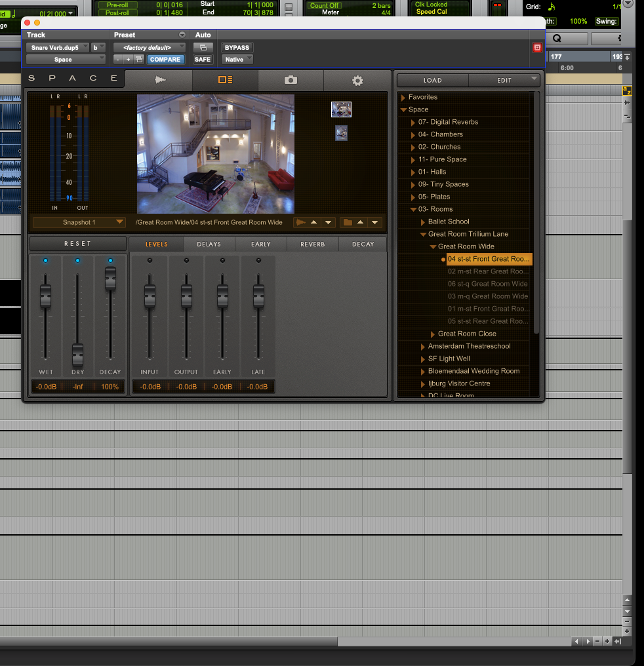Toggle the DECAY fader LED
This screenshot has width=644, height=666.
tap(110, 260)
